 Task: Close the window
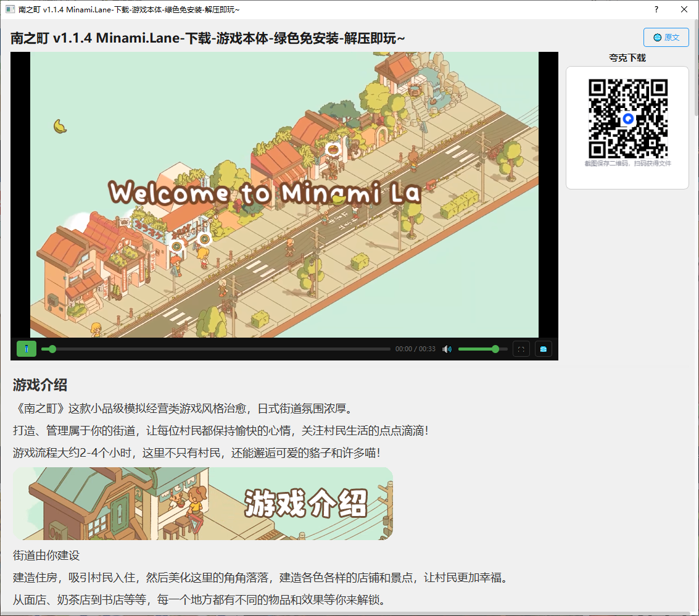pyautogui.click(x=684, y=9)
